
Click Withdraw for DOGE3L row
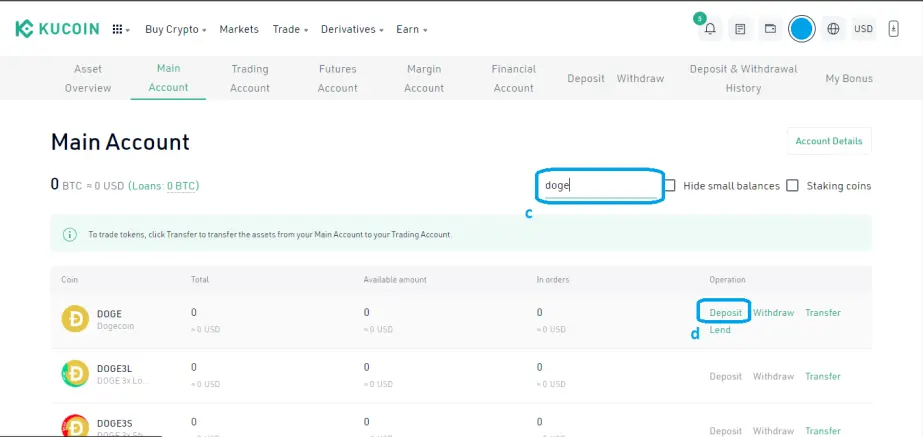[773, 376]
